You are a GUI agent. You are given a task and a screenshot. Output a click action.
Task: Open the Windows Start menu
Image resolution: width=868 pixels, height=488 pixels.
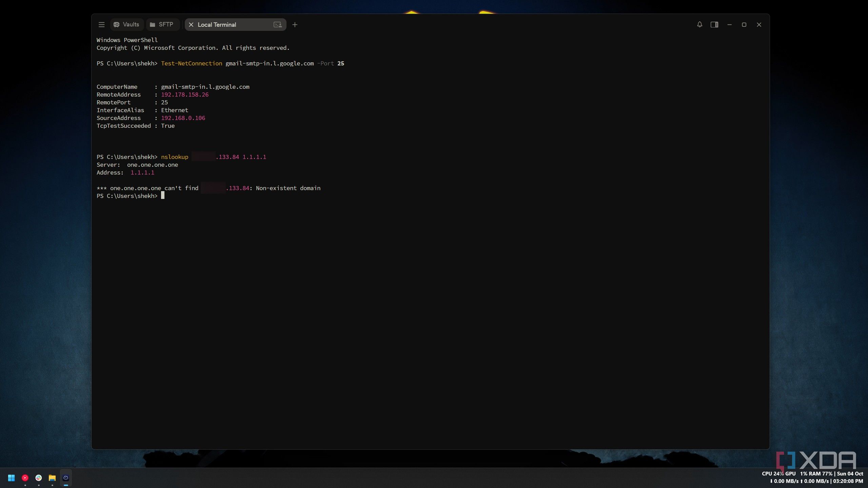tap(11, 478)
